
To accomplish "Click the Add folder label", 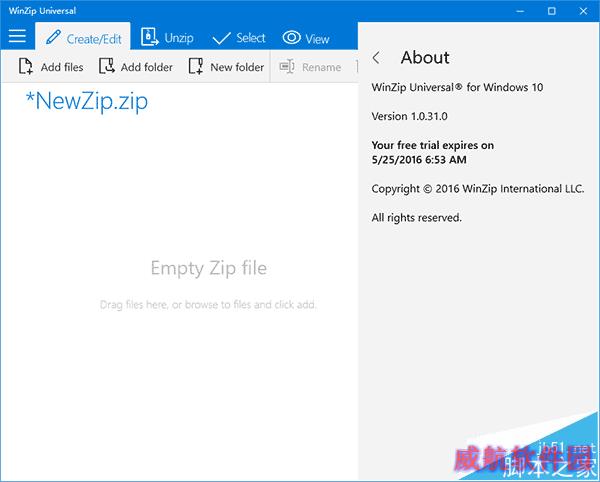I will 147,67.
